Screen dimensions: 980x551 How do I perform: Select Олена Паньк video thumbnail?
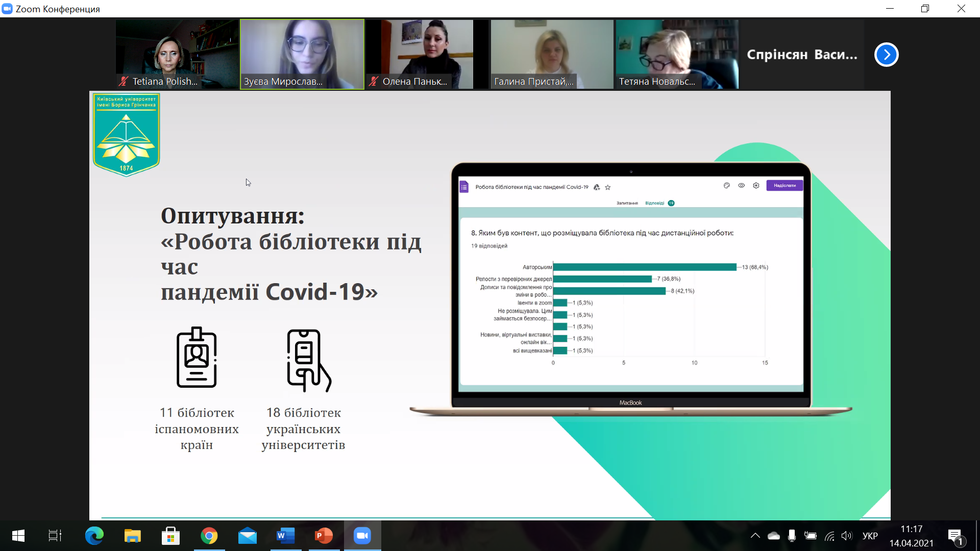pyautogui.click(x=427, y=54)
